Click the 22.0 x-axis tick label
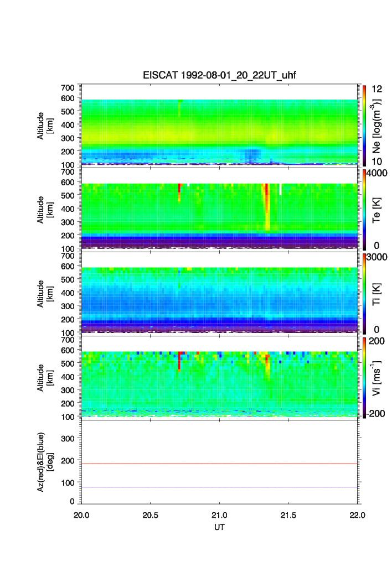Viewport: 392px width, 588px height. pos(357,515)
